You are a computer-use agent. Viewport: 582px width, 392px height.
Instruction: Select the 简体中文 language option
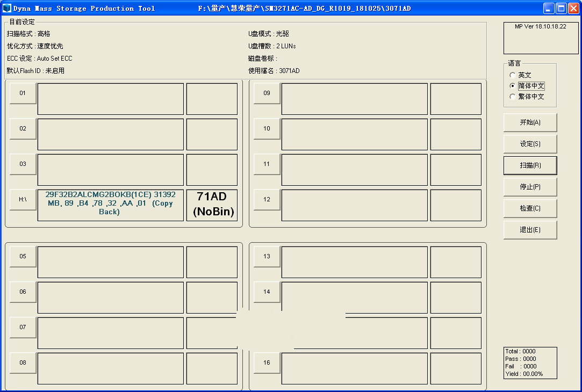512,86
